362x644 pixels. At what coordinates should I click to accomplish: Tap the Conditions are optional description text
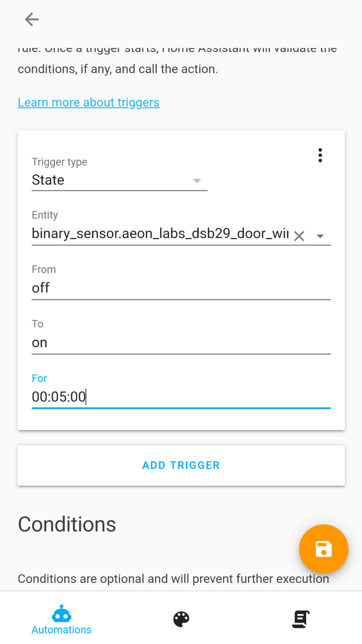coord(173,579)
